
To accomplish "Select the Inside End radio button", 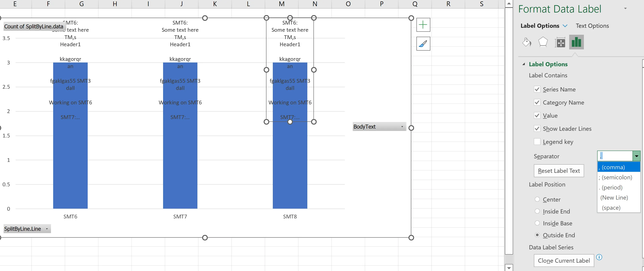I will [537, 211].
